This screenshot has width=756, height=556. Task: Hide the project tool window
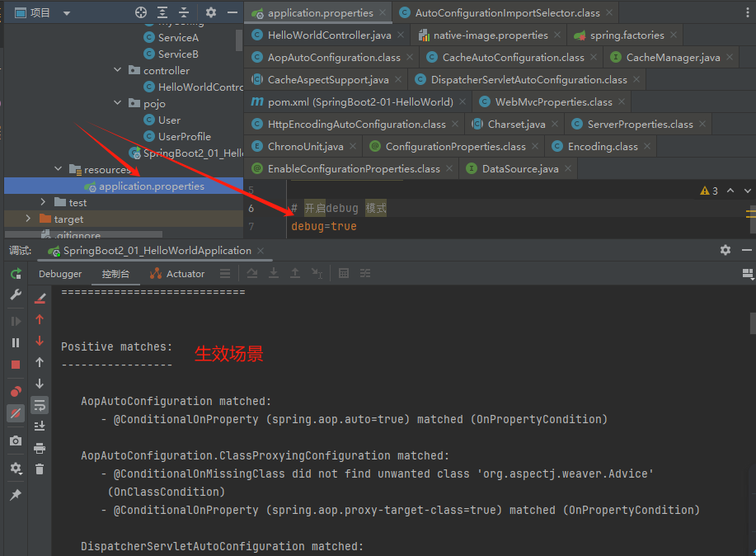[232, 12]
